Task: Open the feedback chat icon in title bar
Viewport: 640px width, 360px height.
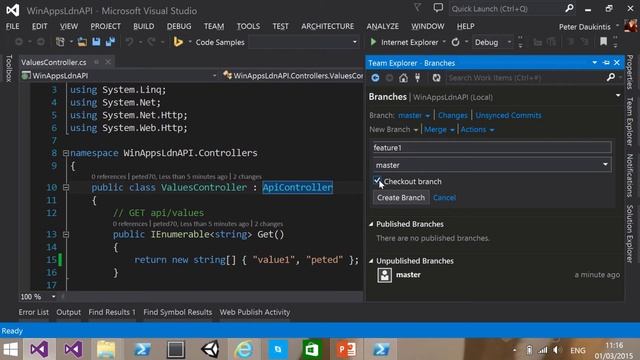Action: point(438,8)
